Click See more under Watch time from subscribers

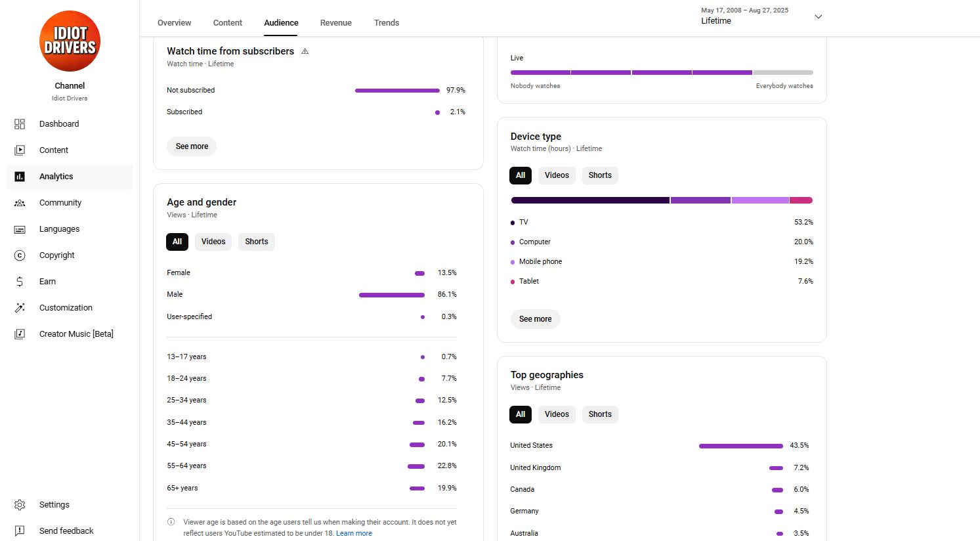click(192, 146)
